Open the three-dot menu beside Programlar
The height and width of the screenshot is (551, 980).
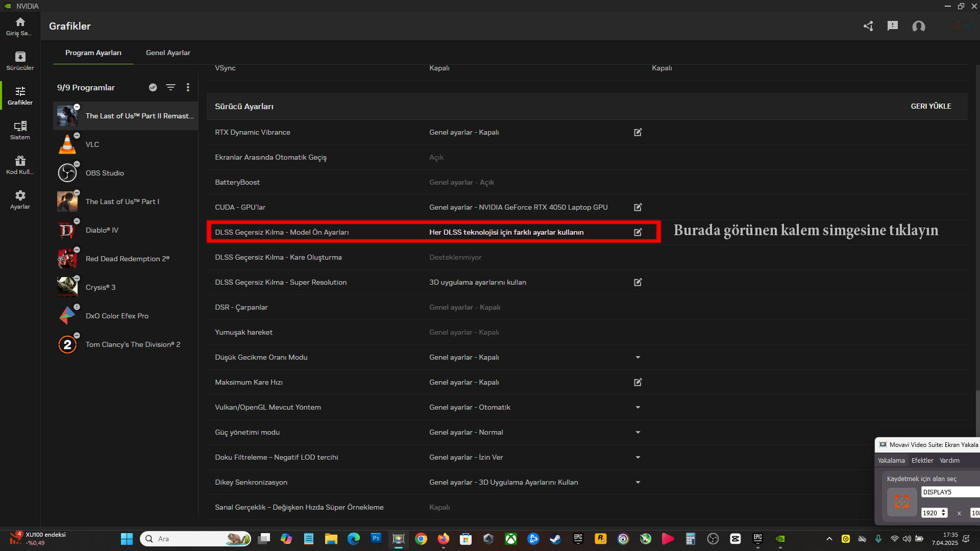coord(188,87)
